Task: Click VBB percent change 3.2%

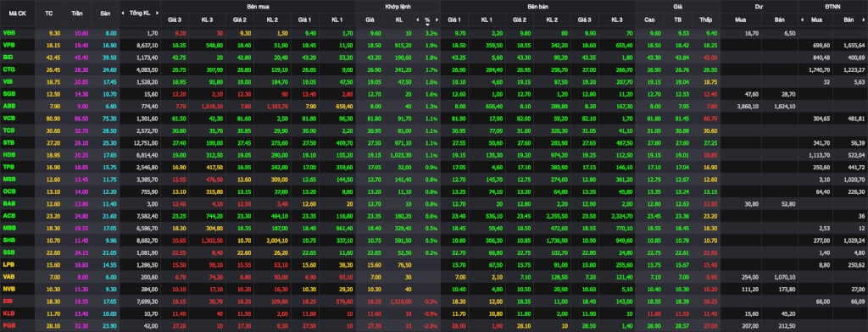Action: (x=431, y=34)
